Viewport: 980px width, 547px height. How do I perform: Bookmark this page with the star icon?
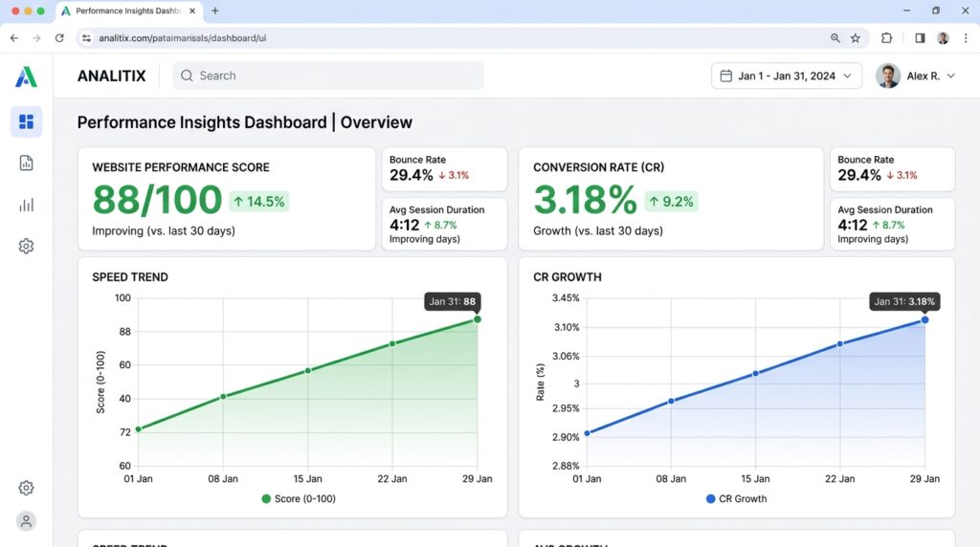(x=856, y=38)
